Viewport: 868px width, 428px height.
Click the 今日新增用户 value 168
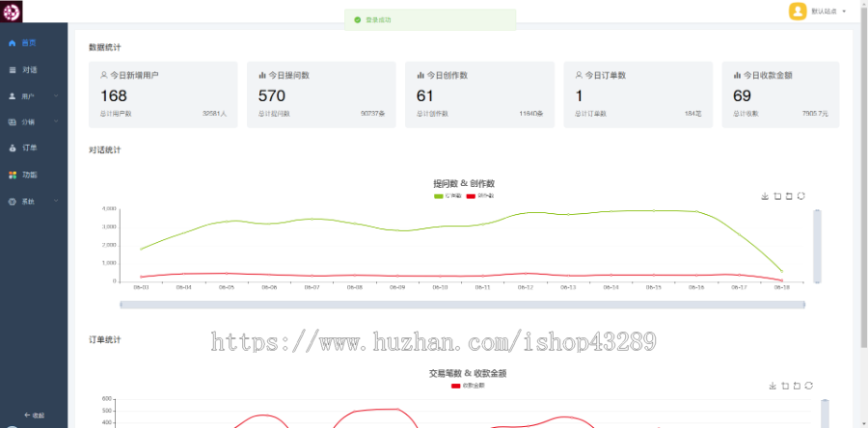click(x=114, y=95)
